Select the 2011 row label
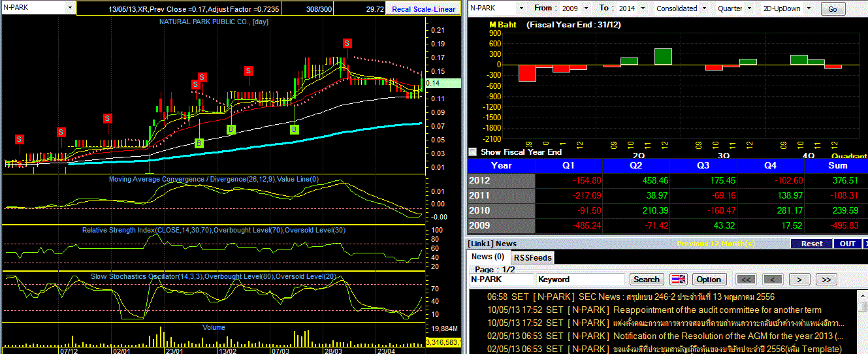The width and height of the screenshot is (868, 354). [x=502, y=195]
